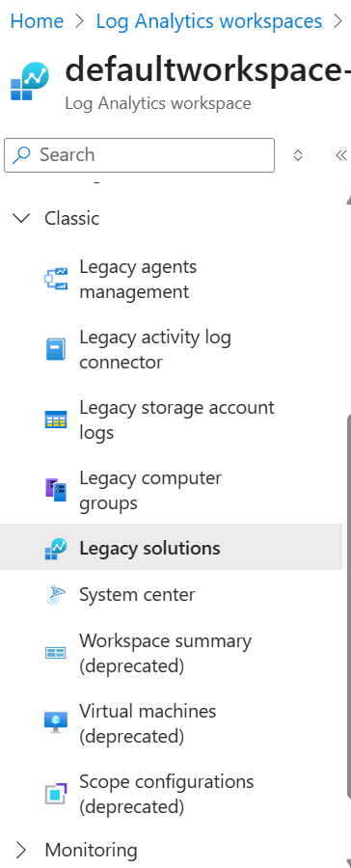Click the Virtual machines (deprecated) icon
Viewport: 351px width, 868px height.
[x=55, y=723]
